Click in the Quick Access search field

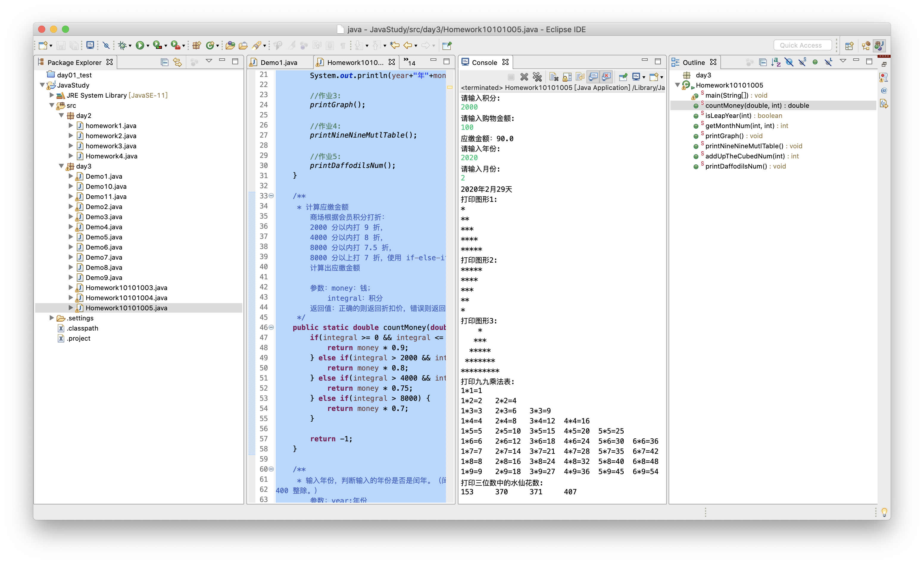pos(803,45)
